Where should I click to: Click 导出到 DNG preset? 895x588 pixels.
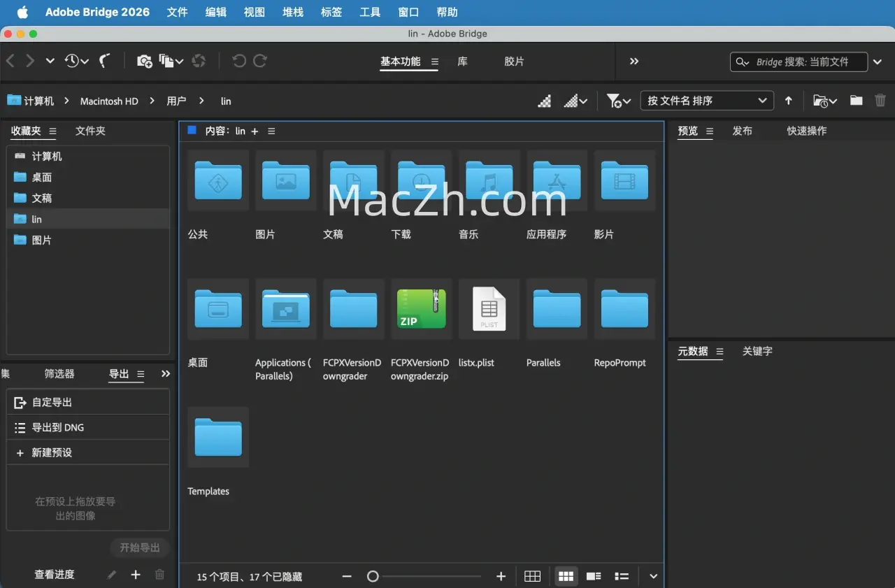click(x=58, y=427)
